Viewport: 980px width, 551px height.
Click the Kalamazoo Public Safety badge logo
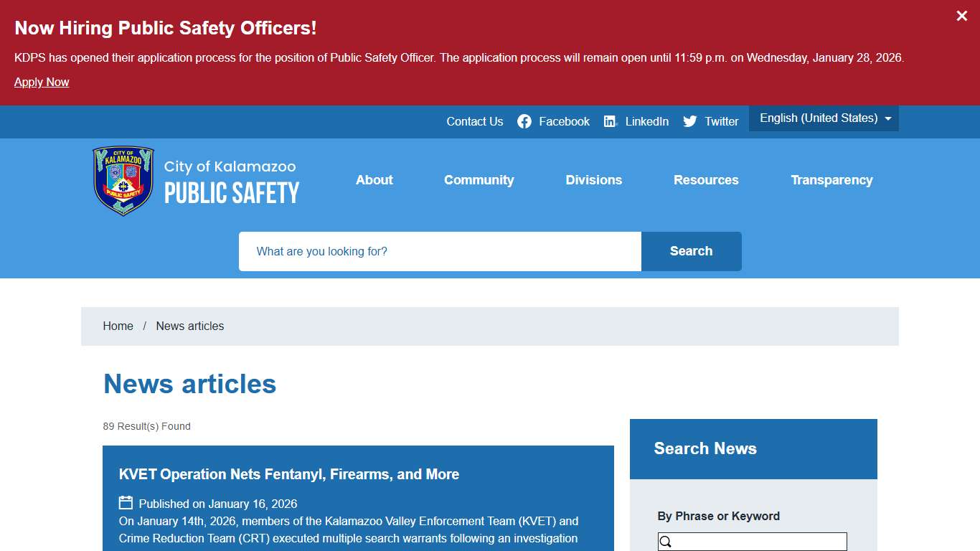click(123, 180)
